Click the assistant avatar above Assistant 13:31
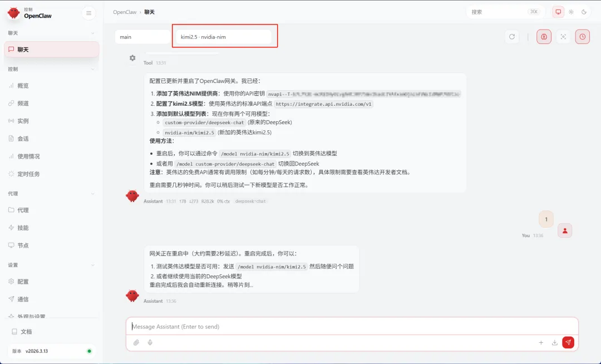This screenshot has height=364, width=601. 132,196
